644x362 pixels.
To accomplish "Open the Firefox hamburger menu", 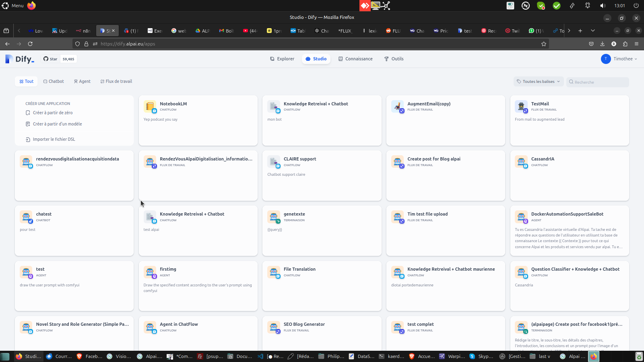I will pos(636,44).
